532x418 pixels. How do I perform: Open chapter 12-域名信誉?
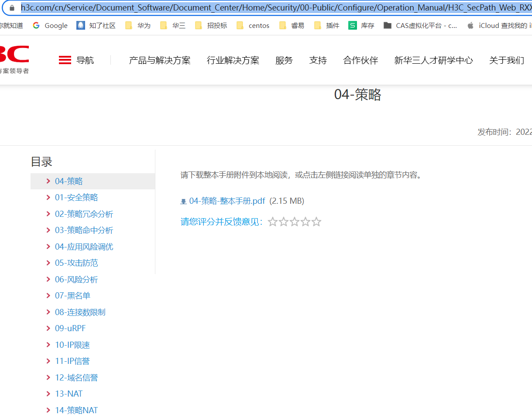76,377
